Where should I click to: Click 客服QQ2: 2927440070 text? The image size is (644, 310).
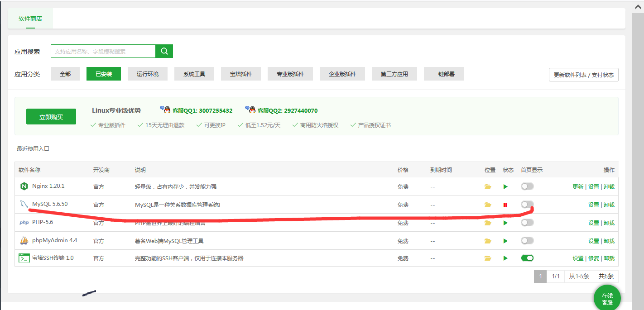pyautogui.click(x=288, y=110)
